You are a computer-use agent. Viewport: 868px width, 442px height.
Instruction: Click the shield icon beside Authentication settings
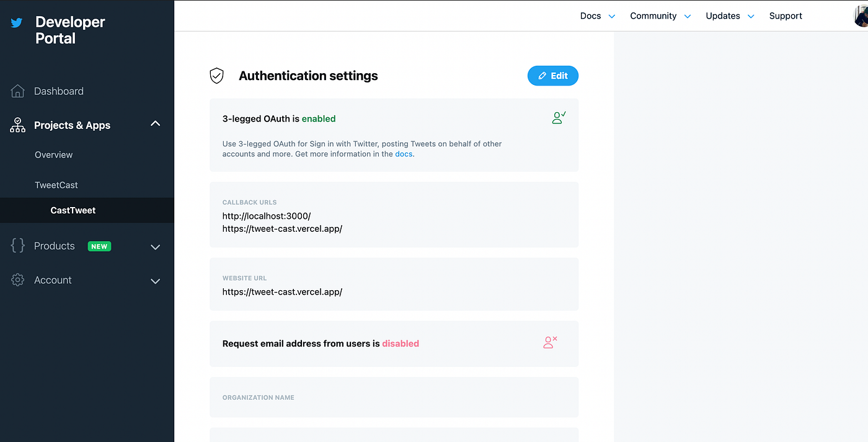[216, 75]
